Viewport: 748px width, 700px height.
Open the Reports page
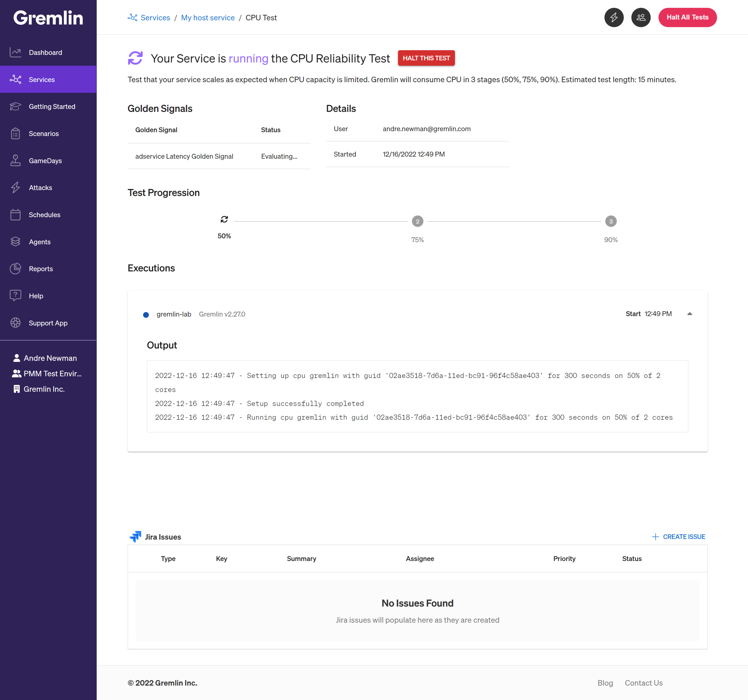tap(48, 269)
